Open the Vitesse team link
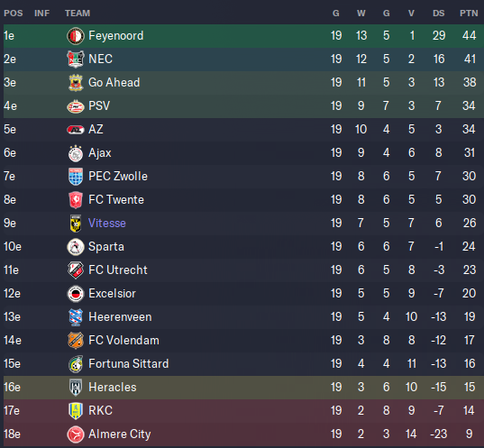The height and width of the screenshot is (448, 484). point(106,224)
